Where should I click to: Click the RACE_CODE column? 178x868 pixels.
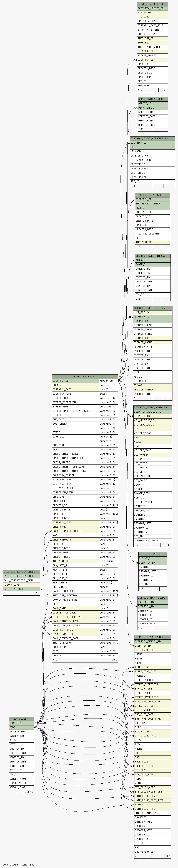click(152, 762)
